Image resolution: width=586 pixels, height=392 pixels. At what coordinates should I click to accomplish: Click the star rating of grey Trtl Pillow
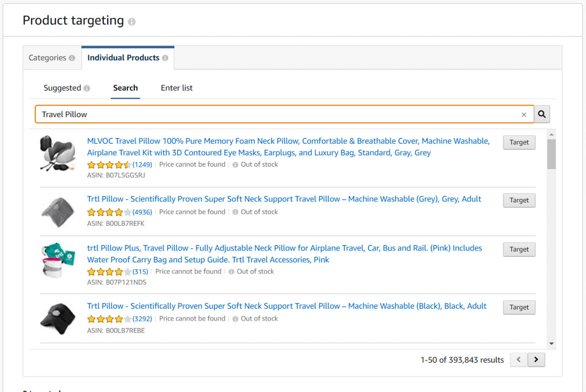(109, 212)
